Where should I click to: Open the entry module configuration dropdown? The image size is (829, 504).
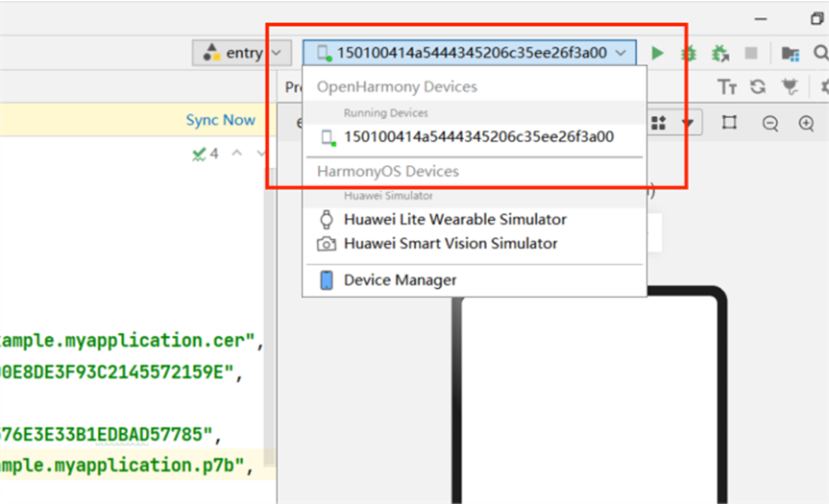coord(242,53)
